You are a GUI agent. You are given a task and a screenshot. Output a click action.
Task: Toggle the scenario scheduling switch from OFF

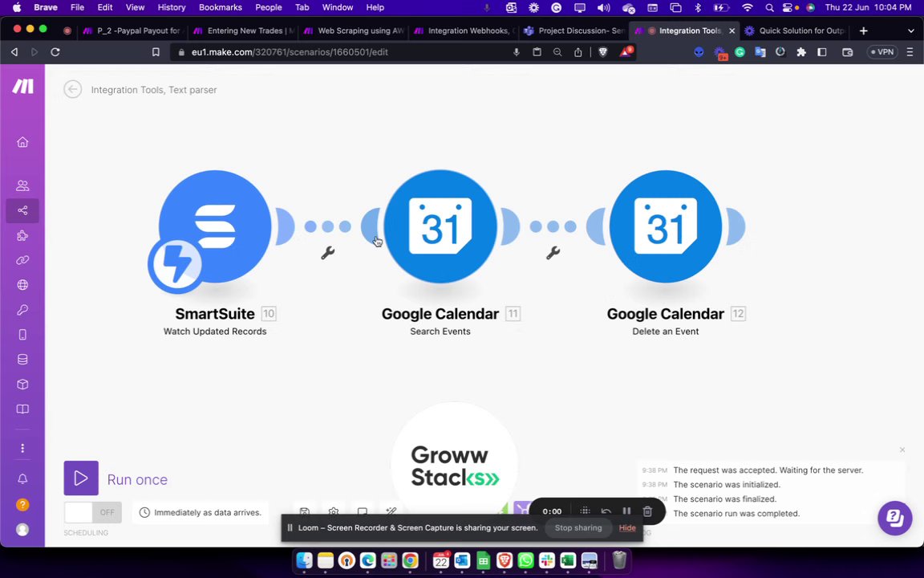pyautogui.click(x=92, y=512)
